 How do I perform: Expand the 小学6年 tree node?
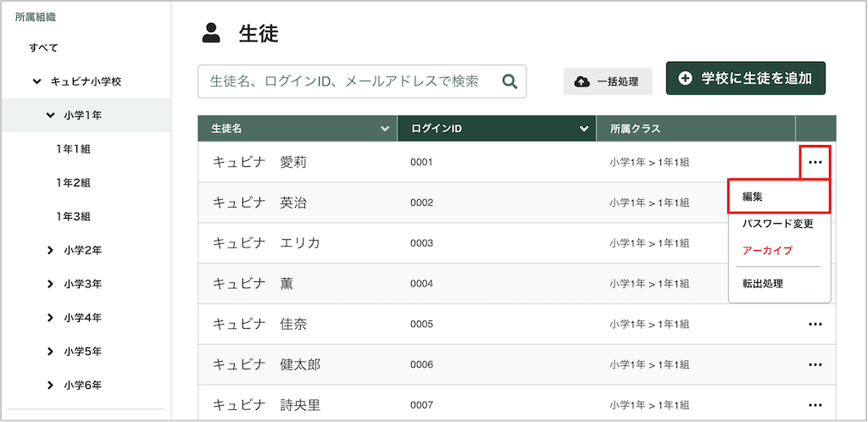pyautogui.click(x=50, y=386)
